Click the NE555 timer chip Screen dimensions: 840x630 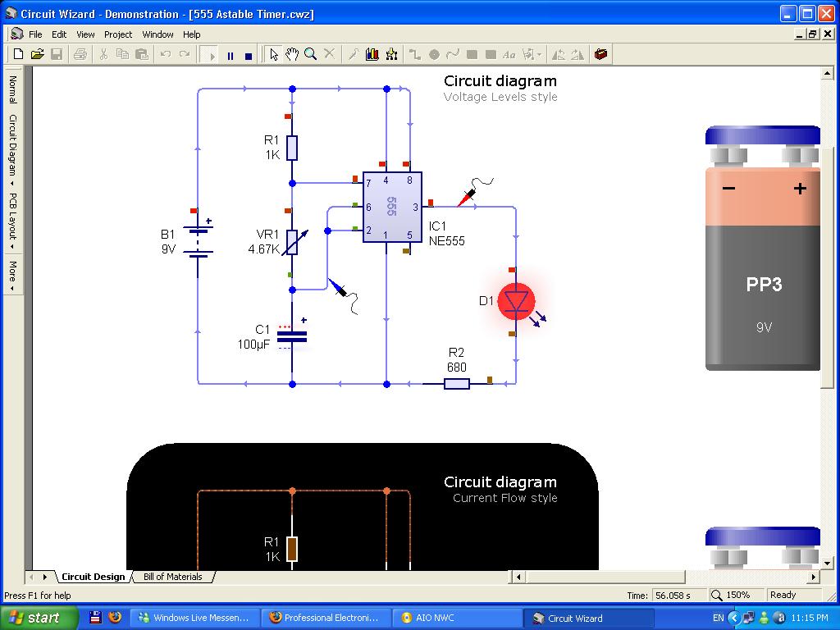(392, 207)
